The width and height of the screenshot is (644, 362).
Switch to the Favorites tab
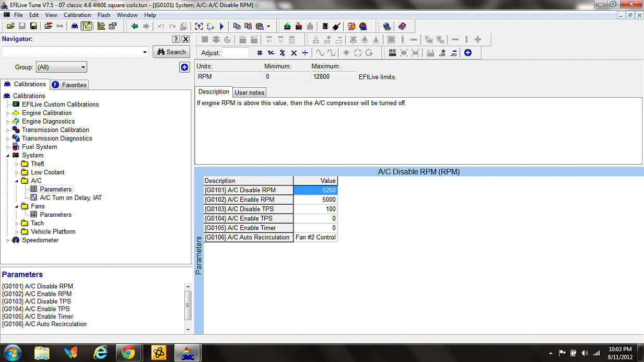(x=69, y=85)
